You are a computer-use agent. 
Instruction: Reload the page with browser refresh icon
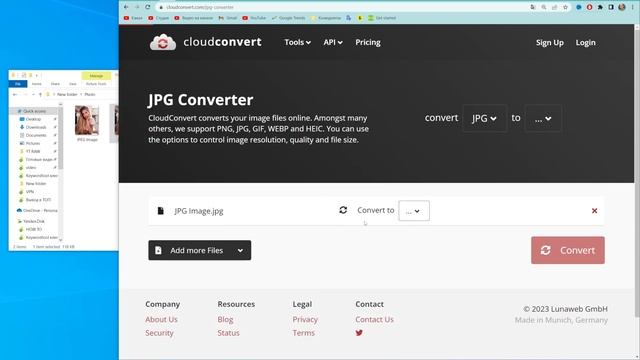[x=147, y=7]
